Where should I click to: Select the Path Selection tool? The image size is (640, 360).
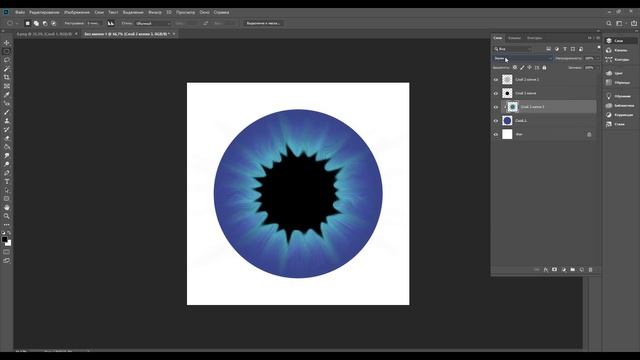click(x=7, y=190)
